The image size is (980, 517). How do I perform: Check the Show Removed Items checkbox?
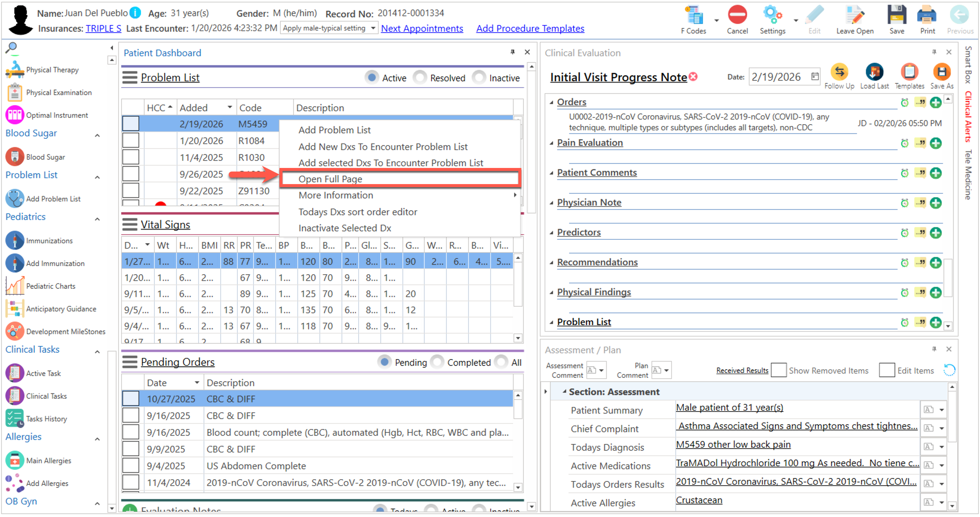point(778,370)
